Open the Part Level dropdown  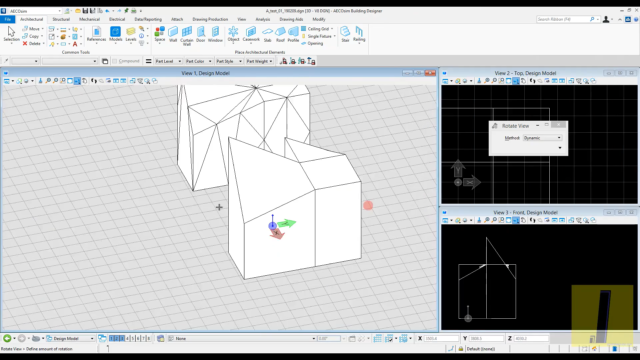[x=168, y=61]
